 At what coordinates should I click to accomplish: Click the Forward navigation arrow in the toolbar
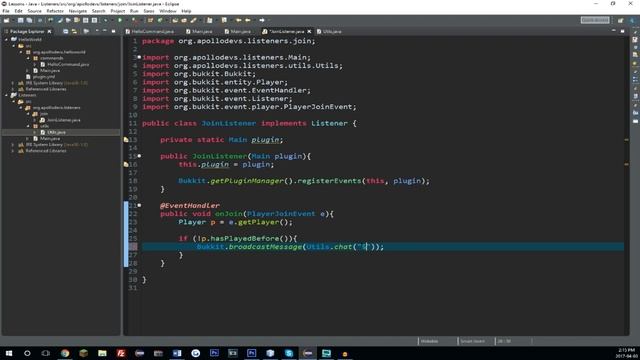(x=262, y=20)
